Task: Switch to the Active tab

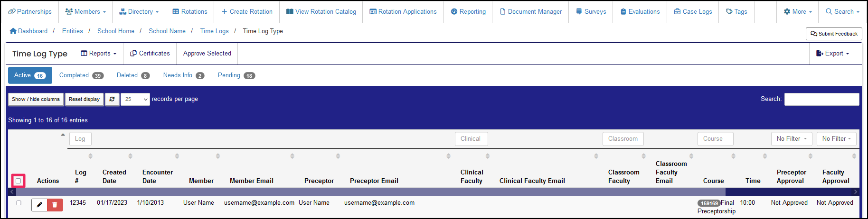Action: [30, 75]
